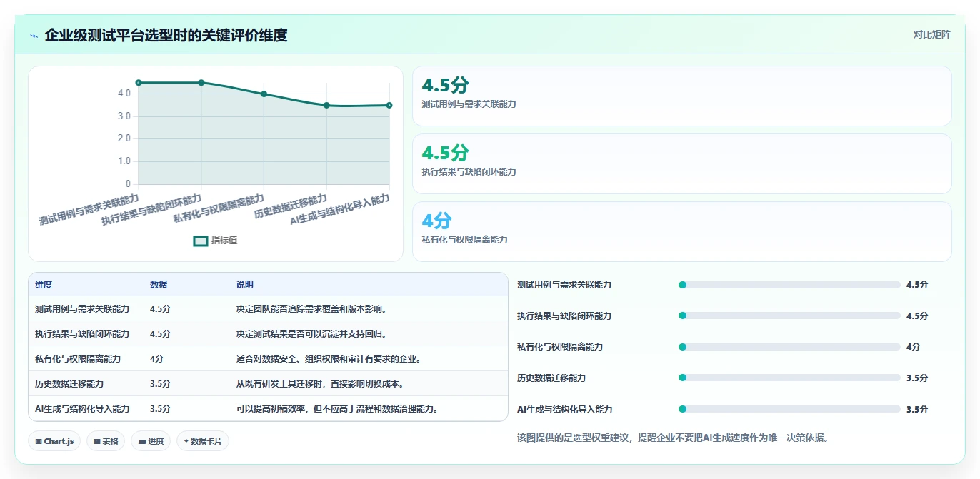Viewport: 980px width, 479px height.
Task: Toggle the 指标值 legend entry in the chart
Action: (x=215, y=241)
